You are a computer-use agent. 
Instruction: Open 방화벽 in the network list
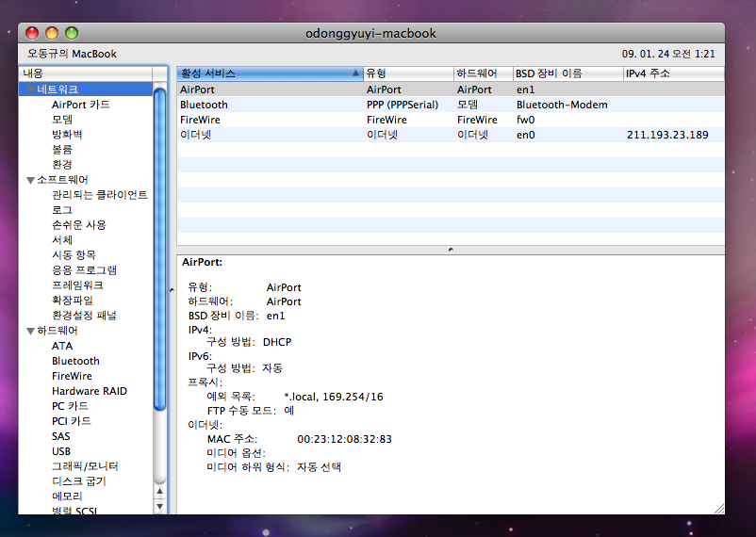[x=68, y=135]
